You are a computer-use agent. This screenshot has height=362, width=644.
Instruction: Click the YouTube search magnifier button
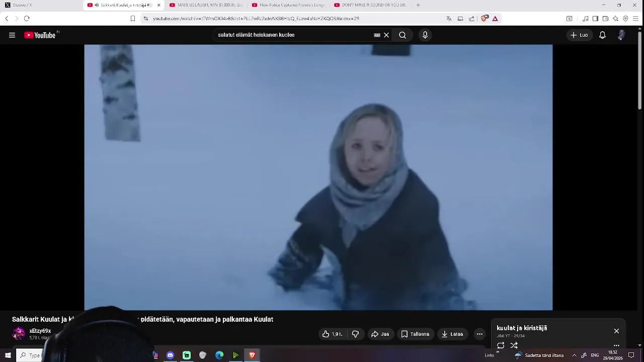(x=403, y=35)
